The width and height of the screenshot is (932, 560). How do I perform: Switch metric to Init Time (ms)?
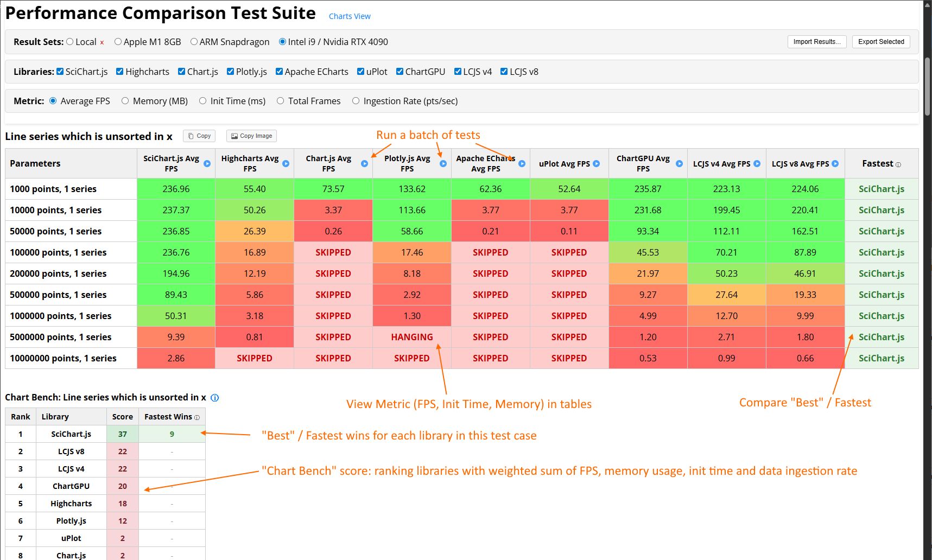(x=203, y=101)
